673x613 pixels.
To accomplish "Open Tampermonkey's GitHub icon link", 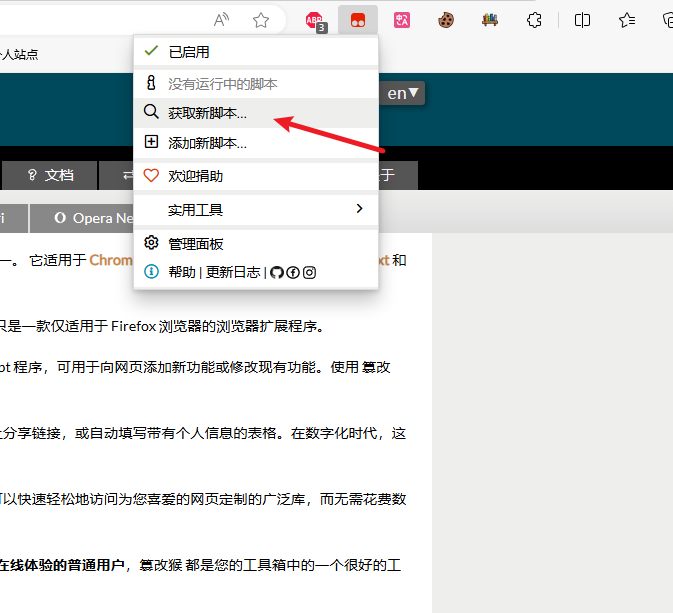I will (x=277, y=272).
